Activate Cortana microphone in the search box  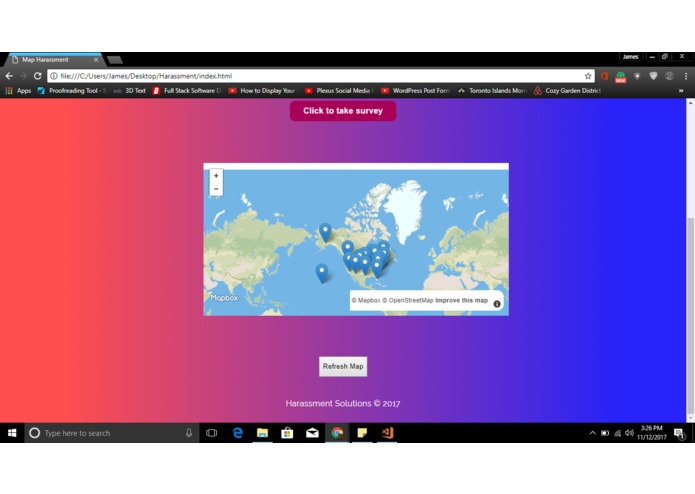coord(189,433)
